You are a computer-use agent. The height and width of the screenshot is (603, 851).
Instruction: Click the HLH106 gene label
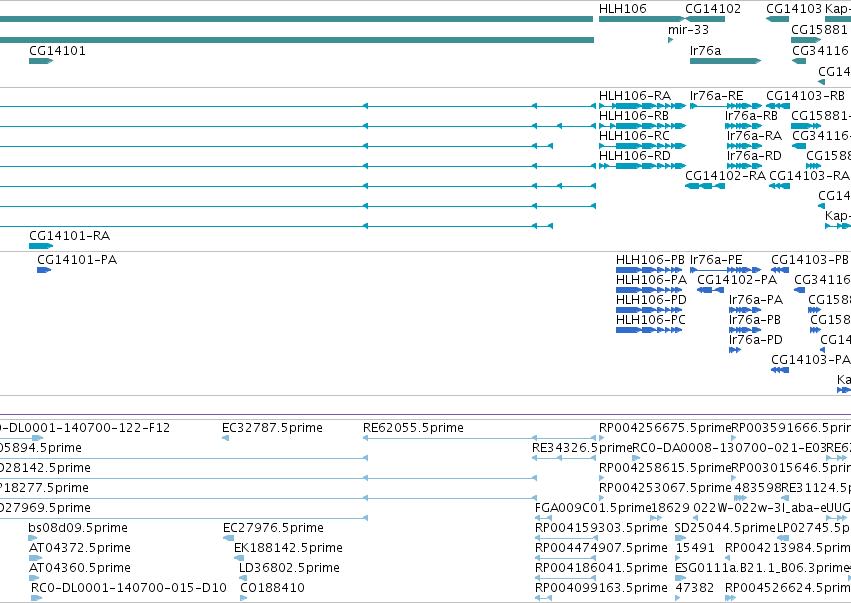click(x=623, y=9)
